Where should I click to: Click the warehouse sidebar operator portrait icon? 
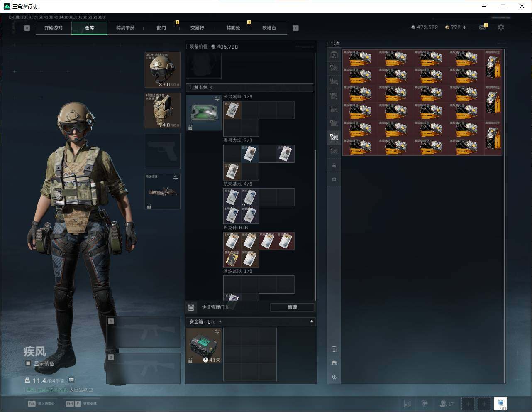(x=334, y=349)
